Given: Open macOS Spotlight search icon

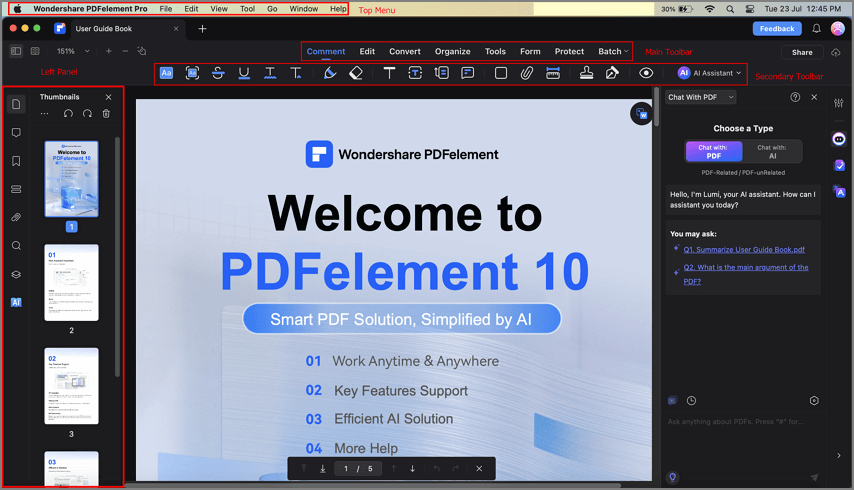Looking at the screenshot, I should tap(730, 9).
